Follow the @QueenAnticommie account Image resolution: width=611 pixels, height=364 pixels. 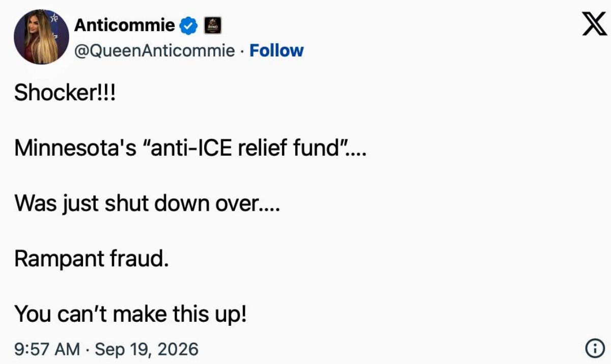tap(276, 50)
